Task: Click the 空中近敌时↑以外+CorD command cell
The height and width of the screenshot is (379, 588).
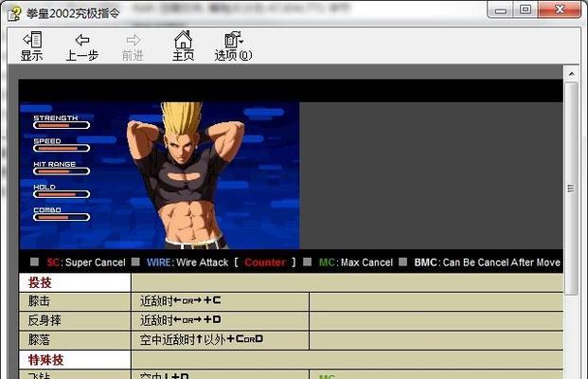Action: [x=220, y=340]
